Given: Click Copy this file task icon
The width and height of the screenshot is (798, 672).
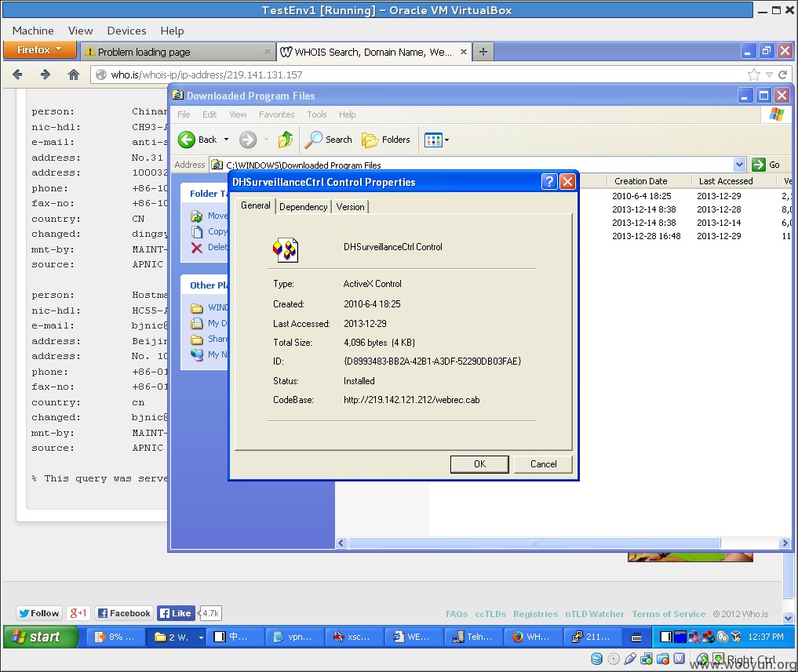Looking at the screenshot, I should pos(197,232).
